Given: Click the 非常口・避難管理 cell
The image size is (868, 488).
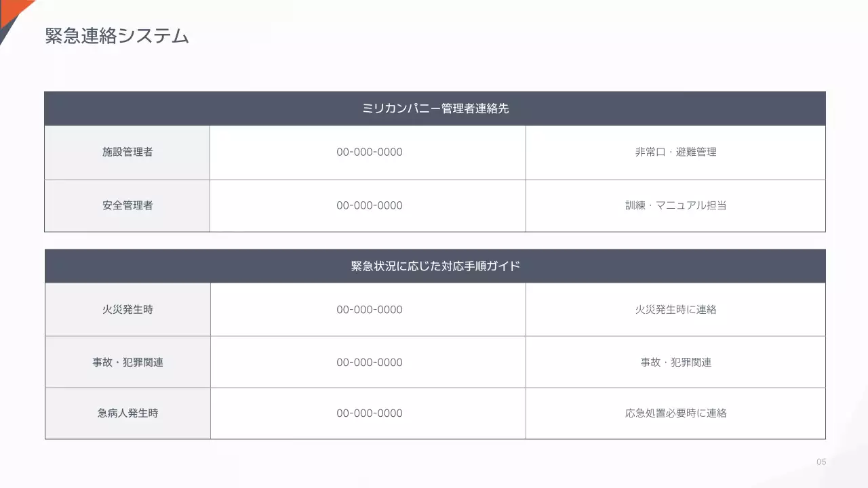Looking at the screenshot, I should tap(675, 152).
